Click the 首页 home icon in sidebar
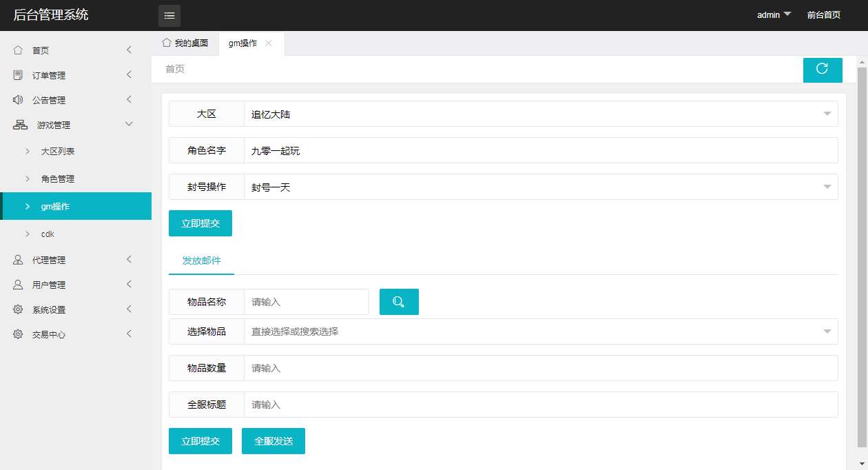 coord(17,50)
